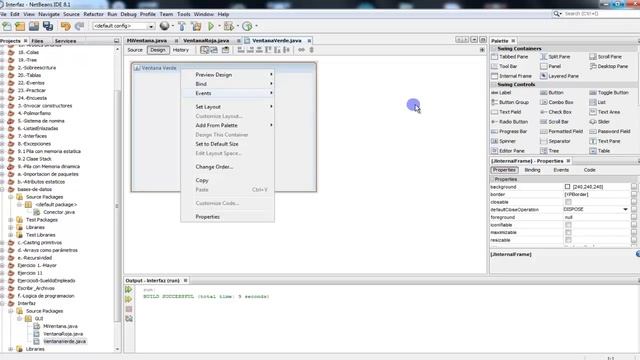Choose Preview Design in context menu
This screenshot has height=360, width=640.
[228, 75]
